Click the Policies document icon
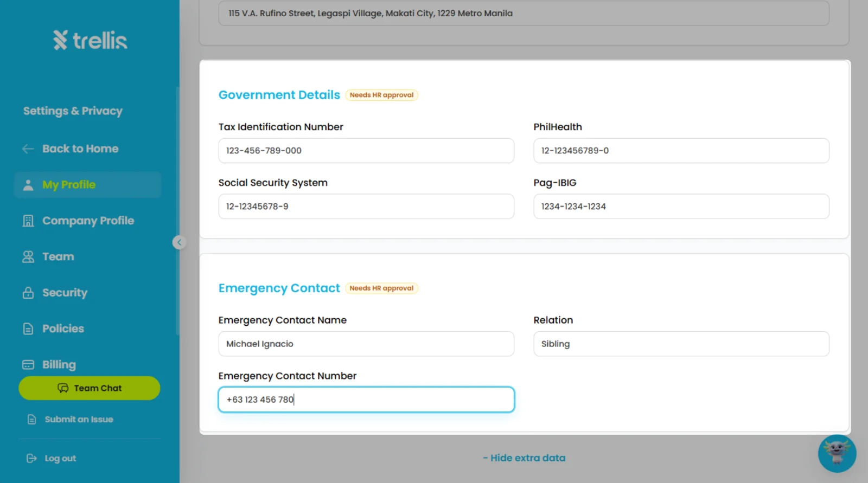The height and width of the screenshot is (483, 868). tap(28, 329)
